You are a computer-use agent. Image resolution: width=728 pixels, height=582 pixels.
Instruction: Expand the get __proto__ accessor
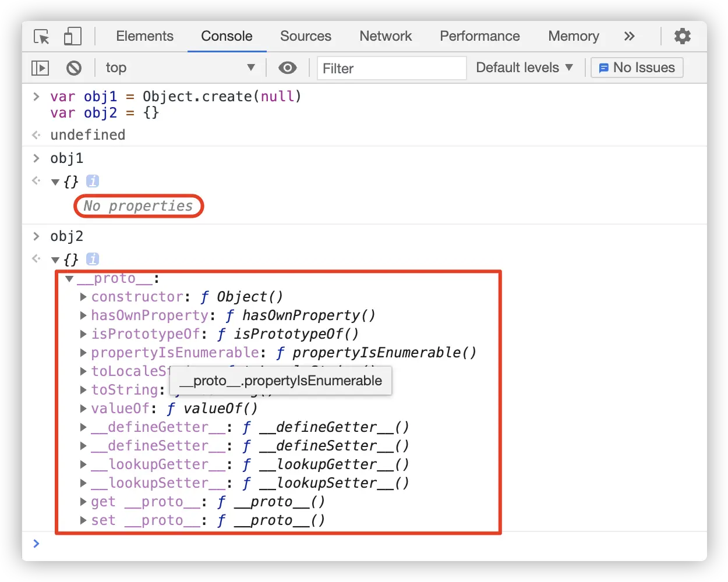pos(83,502)
